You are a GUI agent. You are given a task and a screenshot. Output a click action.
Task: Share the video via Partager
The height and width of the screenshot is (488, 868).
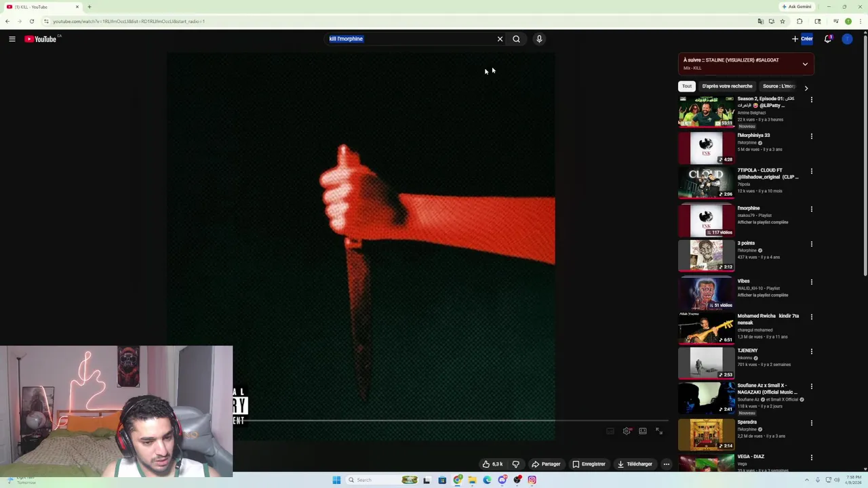click(x=546, y=464)
